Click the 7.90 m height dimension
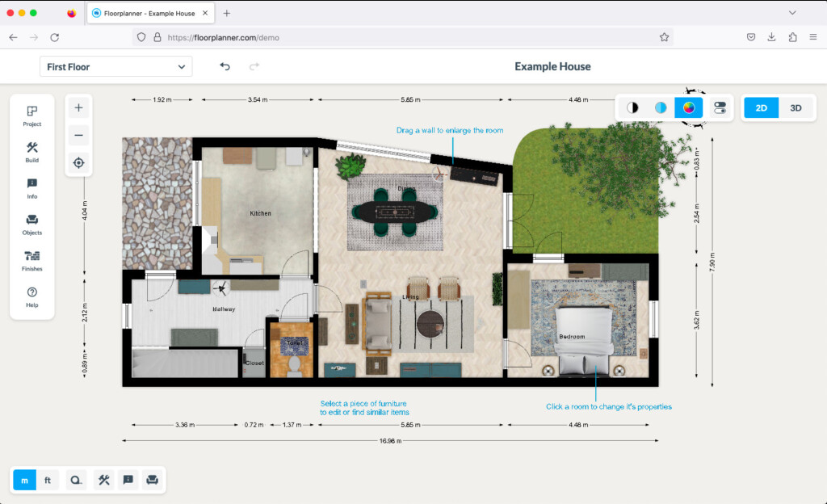 coord(712,262)
